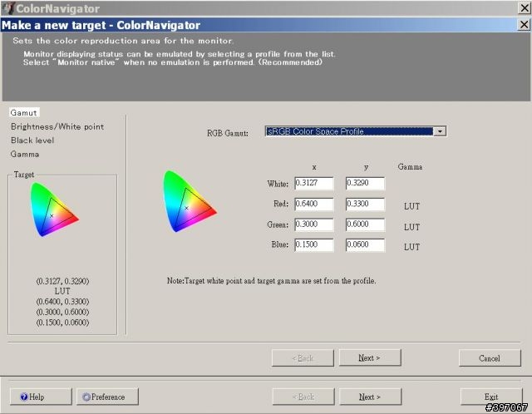Click the Help question mark icon
This screenshot has height=414, width=532.
point(24,397)
